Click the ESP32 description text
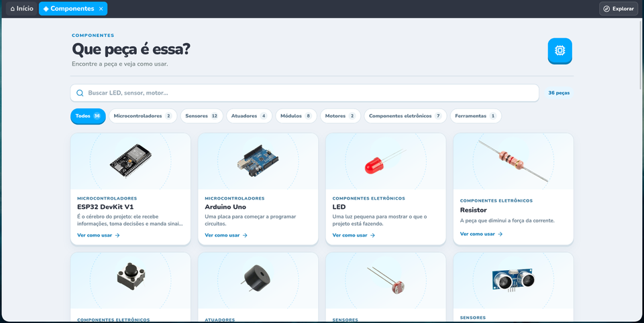Viewport: 644px width, 323px height. (130, 220)
